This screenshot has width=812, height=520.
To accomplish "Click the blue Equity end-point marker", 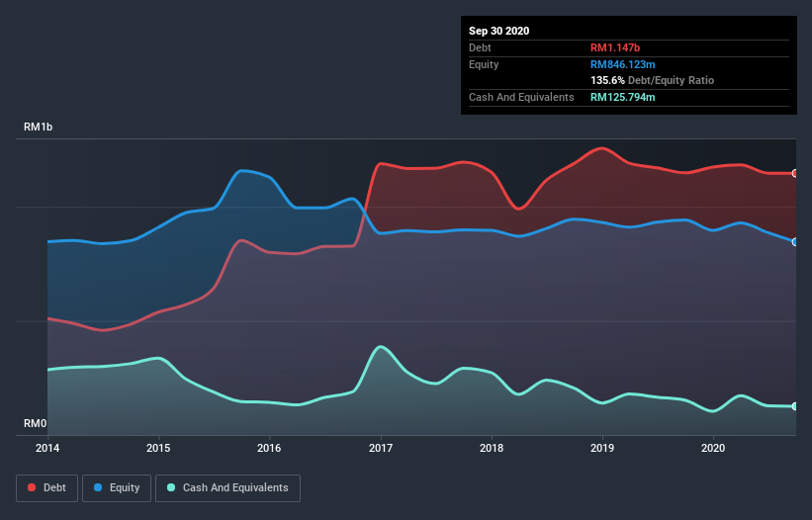I will pos(795,241).
